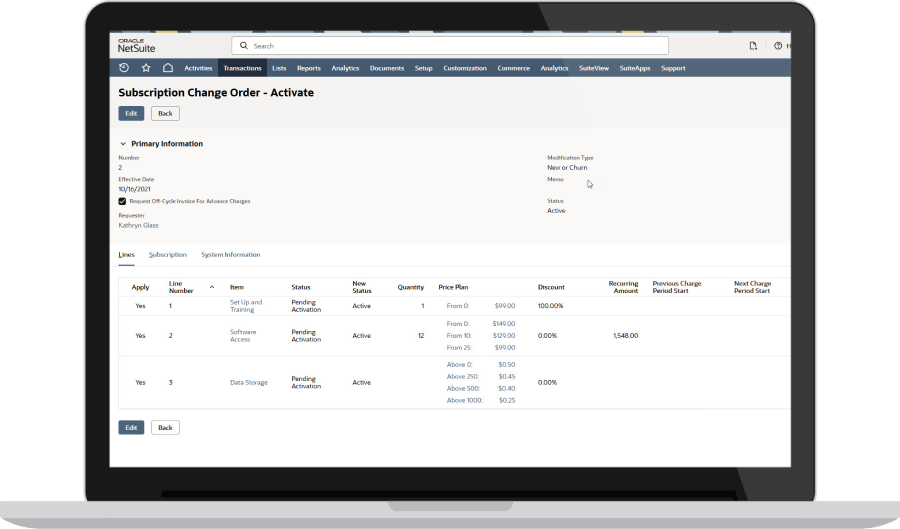Click the document icon in the top-right header
This screenshot has width=900, height=529.
(753, 46)
